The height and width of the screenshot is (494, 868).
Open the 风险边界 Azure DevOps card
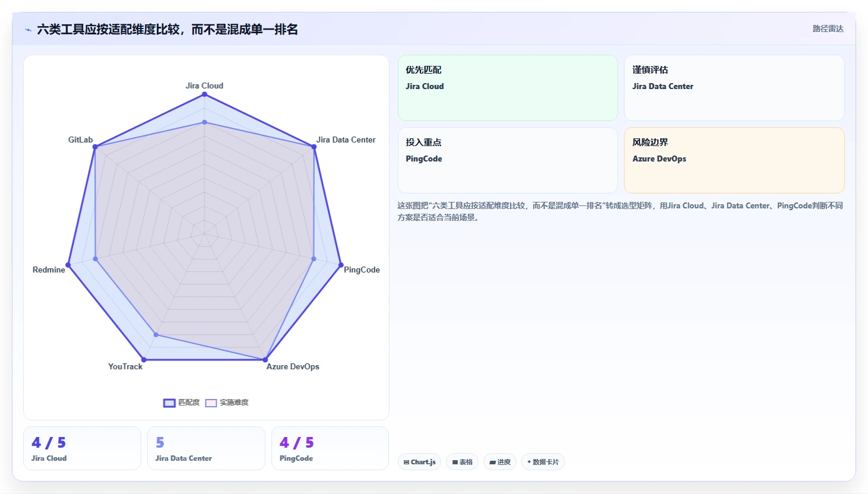[734, 160]
